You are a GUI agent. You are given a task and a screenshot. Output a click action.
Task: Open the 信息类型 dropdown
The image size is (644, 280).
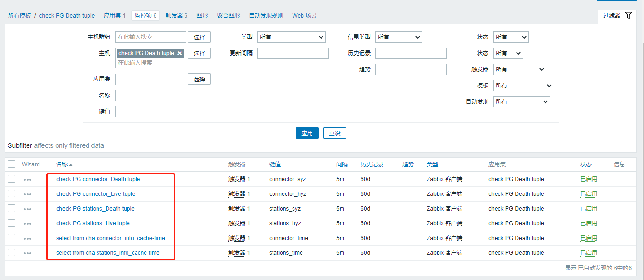coord(399,37)
